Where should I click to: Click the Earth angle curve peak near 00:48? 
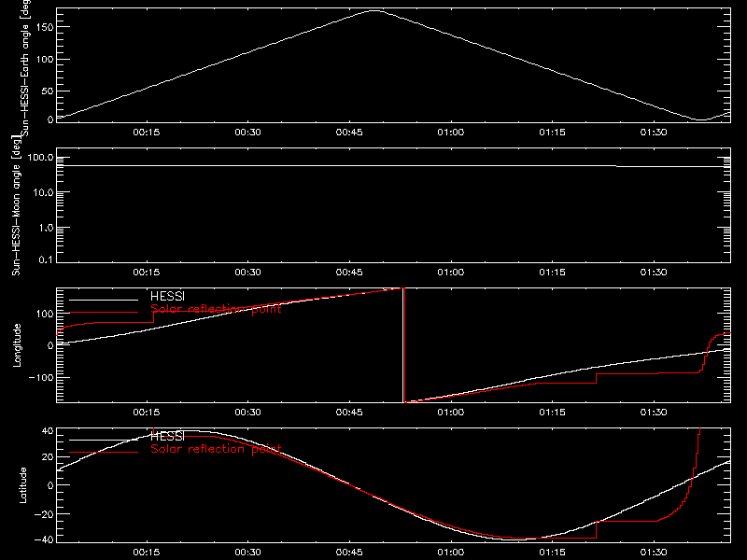pyautogui.click(x=375, y=10)
